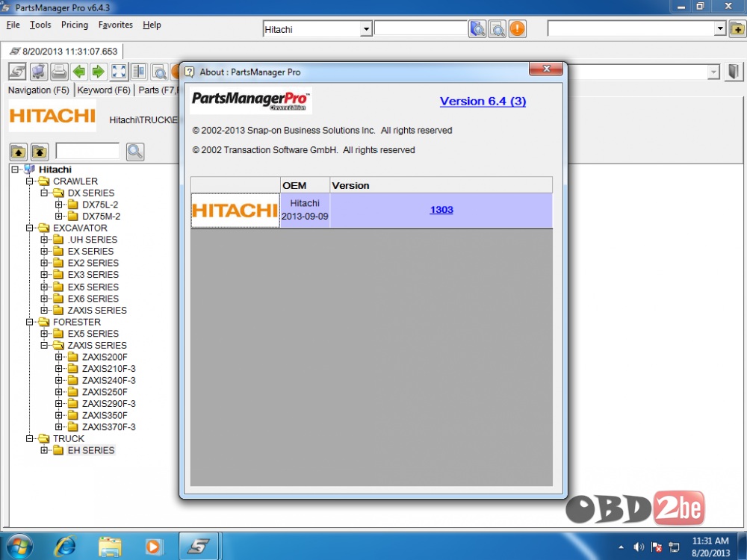Expand the DX75L-2 node
747x560 pixels.
(58, 205)
